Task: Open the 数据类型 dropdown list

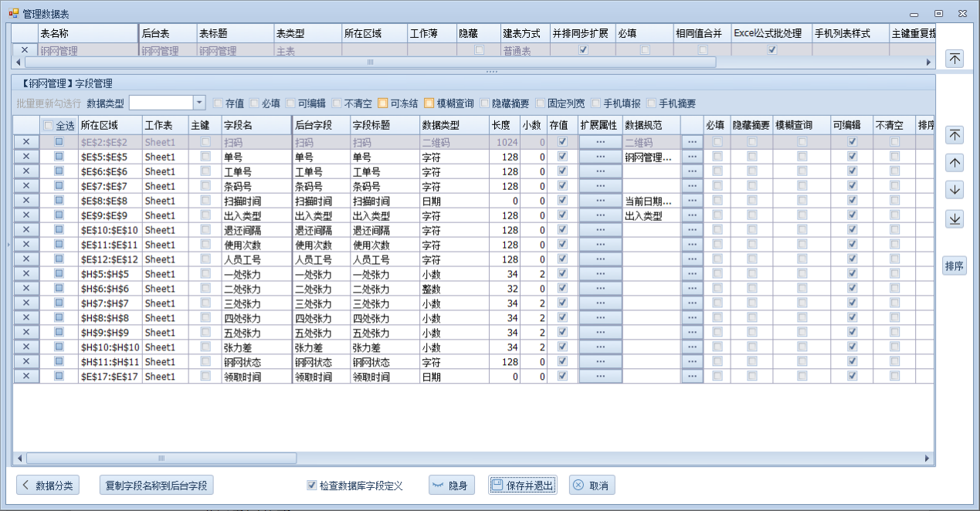Action: click(x=199, y=103)
